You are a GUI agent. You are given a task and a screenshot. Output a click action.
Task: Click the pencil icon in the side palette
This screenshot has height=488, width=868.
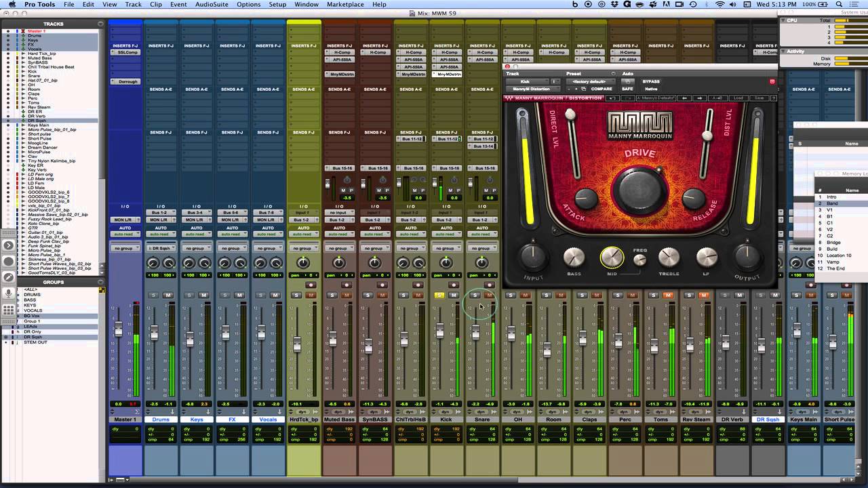point(9,277)
